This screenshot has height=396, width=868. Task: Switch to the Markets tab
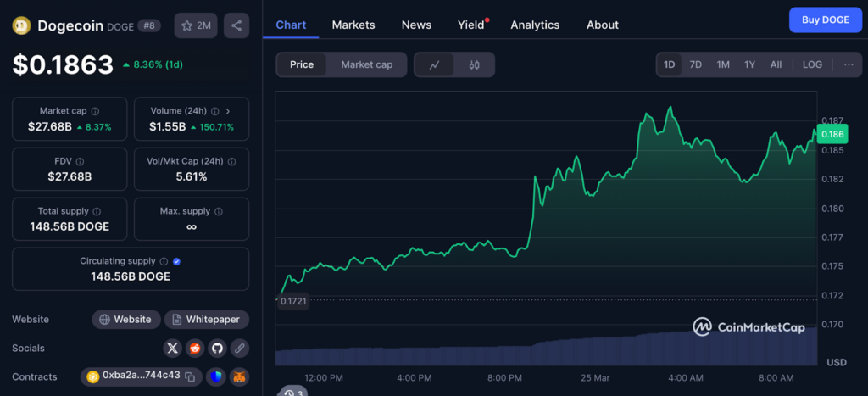click(x=353, y=25)
